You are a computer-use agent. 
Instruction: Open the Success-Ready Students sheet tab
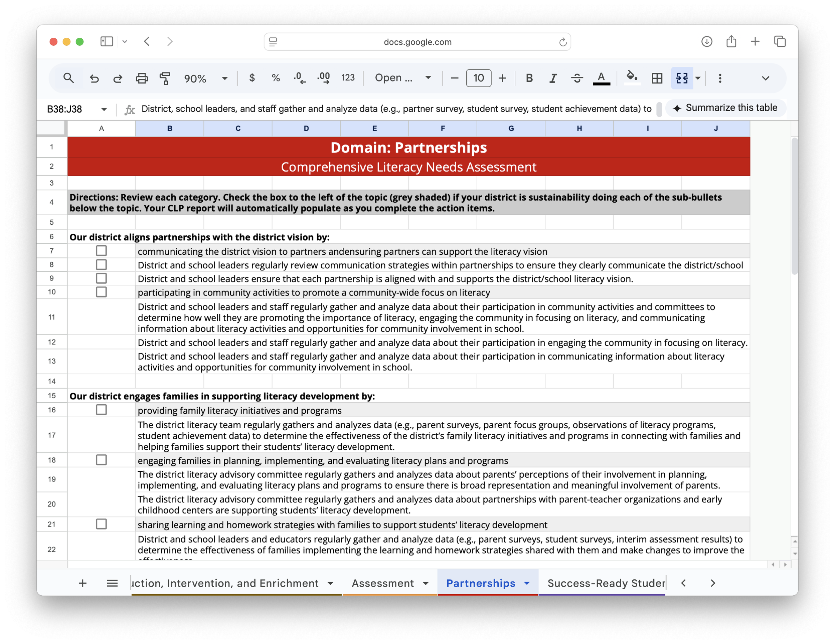(606, 583)
